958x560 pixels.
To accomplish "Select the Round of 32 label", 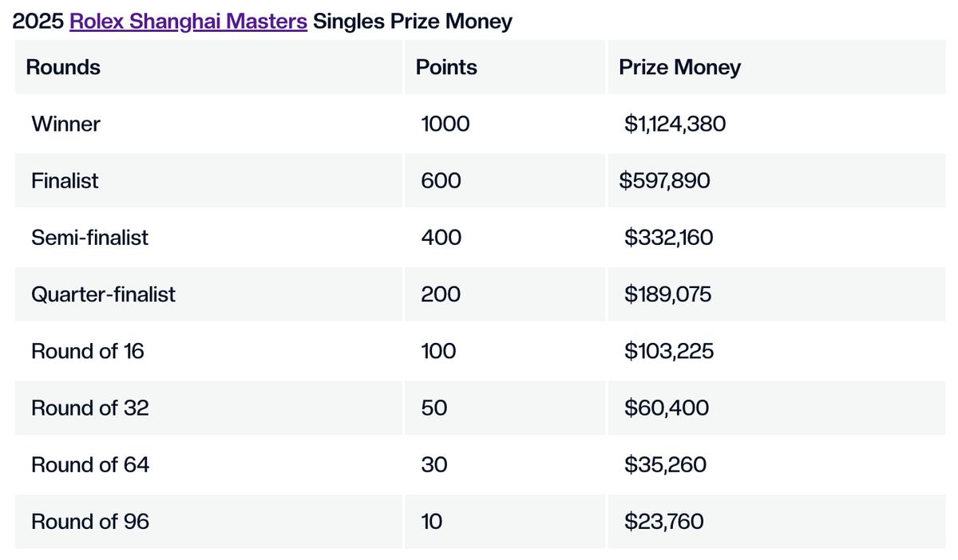I will tap(89, 408).
